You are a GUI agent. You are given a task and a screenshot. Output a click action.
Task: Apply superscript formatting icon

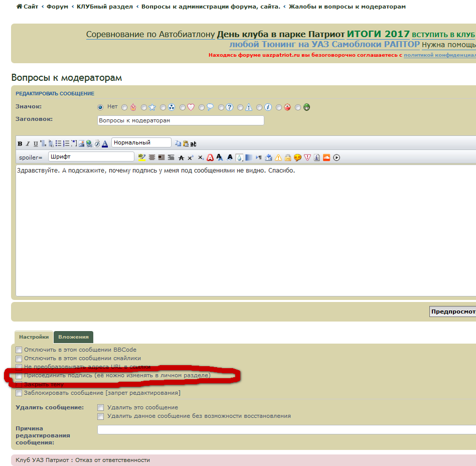point(191,158)
